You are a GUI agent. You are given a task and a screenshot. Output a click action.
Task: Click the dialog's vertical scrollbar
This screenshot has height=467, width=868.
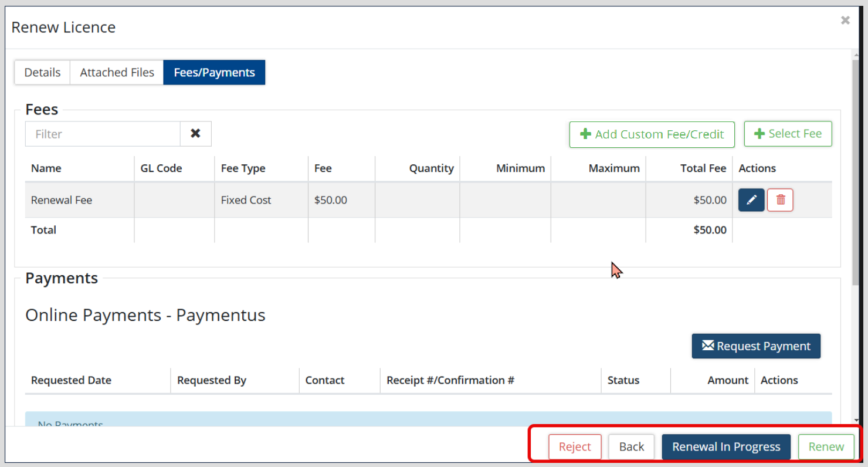[x=857, y=176]
